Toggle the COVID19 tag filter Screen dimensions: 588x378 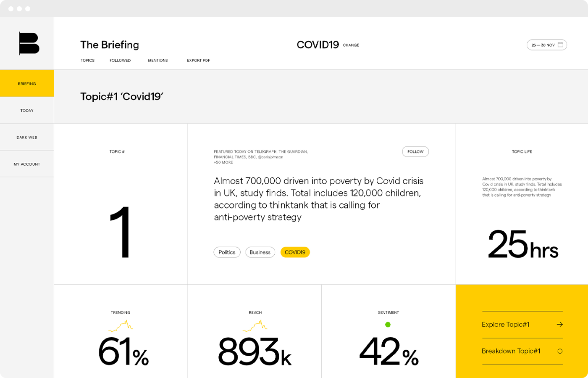point(295,252)
